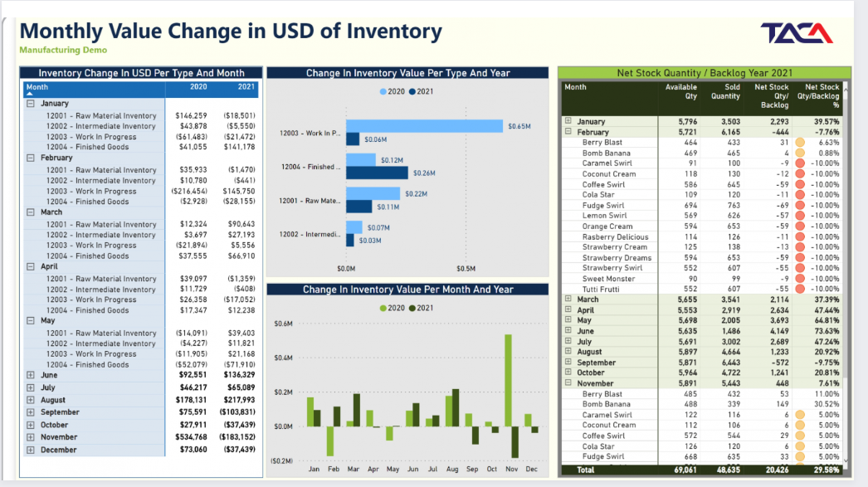Screen dimensions: 868x487
Task: Collapse November in the Net Stock Quantity table
Action: pyautogui.click(x=568, y=382)
